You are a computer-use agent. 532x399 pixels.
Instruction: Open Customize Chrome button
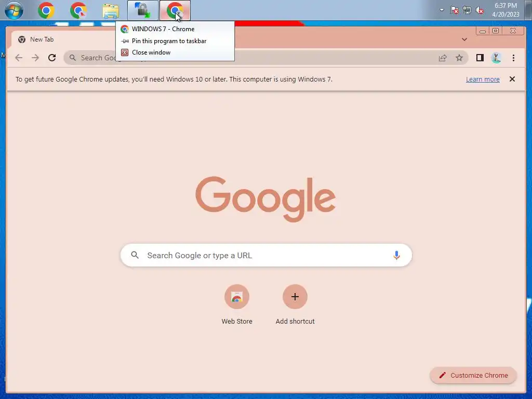473,375
